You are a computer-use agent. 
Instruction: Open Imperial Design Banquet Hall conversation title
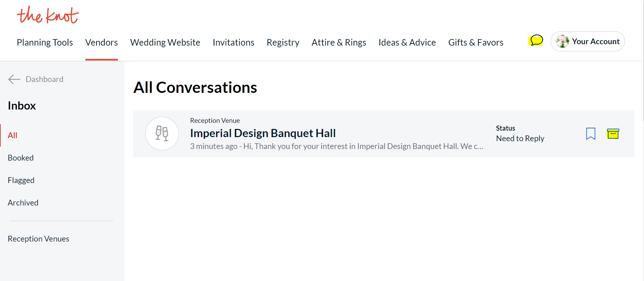coord(263,133)
